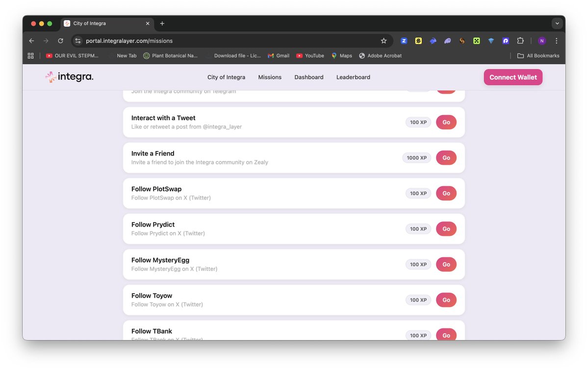Click the Follow TBank title
The image size is (588, 370).
click(152, 331)
